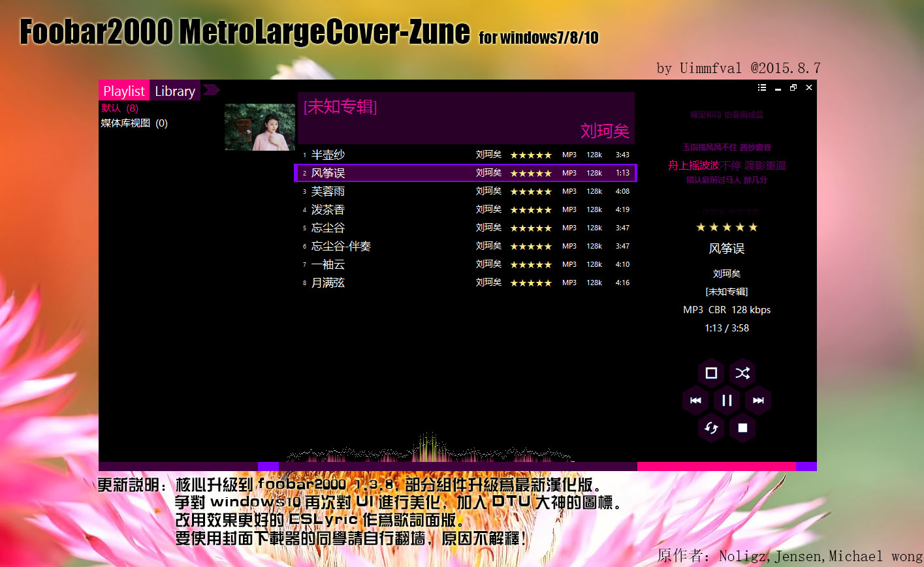This screenshot has height=567, width=924.
Task: Click the lyric line 错认庭前过马人 醉几分
Action: click(x=727, y=180)
